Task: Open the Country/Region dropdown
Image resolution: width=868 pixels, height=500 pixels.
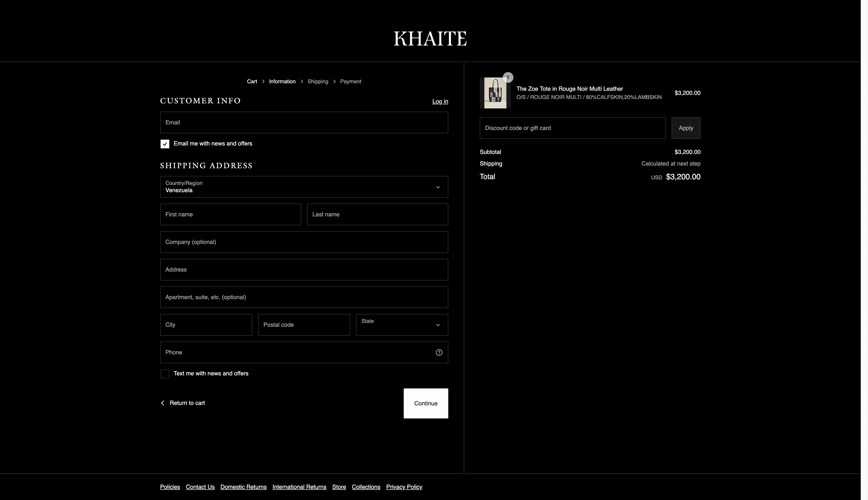Action: point(304,187)
